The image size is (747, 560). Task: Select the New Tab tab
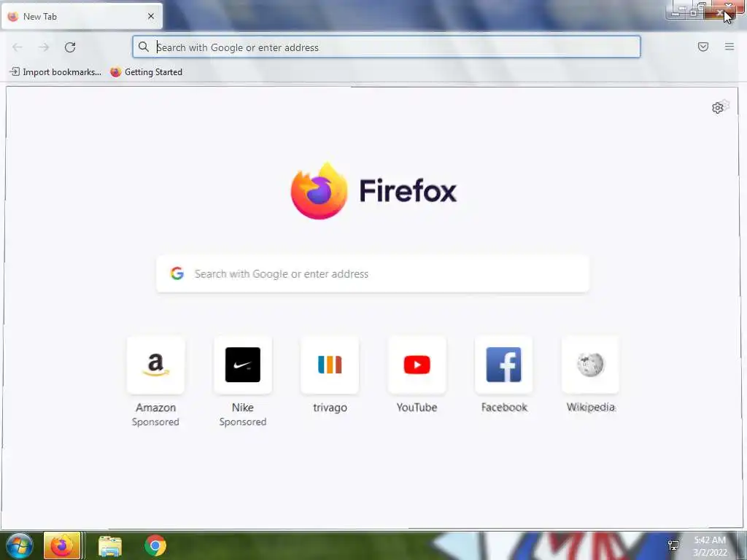click(82, 16)
